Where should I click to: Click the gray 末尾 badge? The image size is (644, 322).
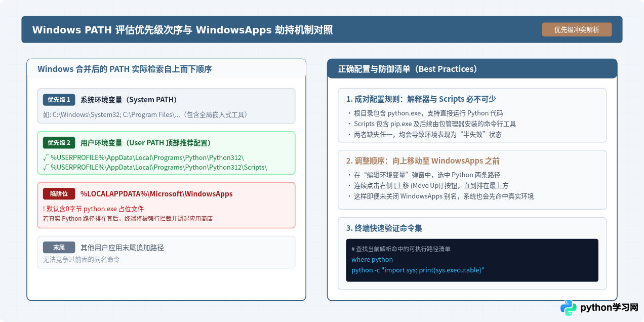coord(59,248)
